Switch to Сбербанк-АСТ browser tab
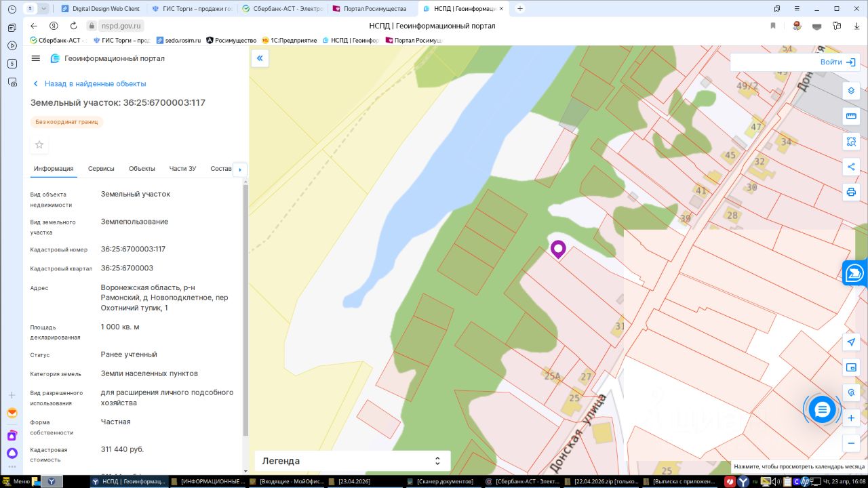 tap(281, 9)
